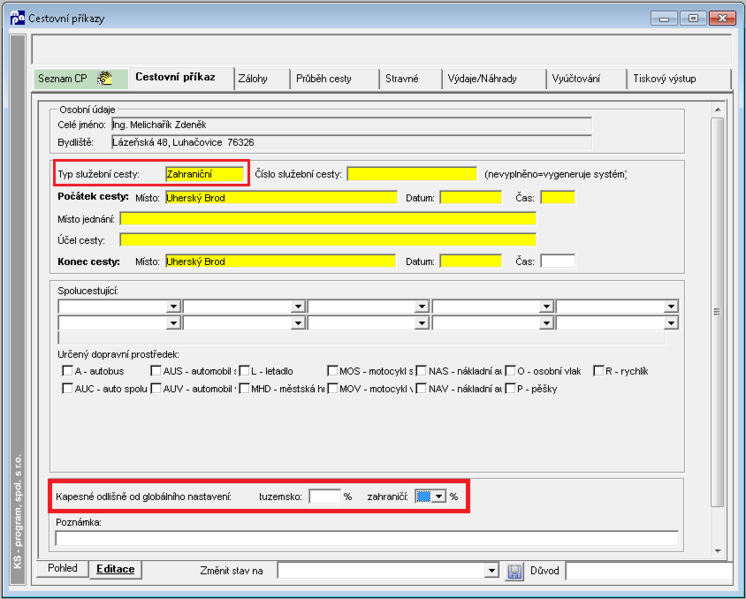
Task: Expand the zahraničí percentage dropdown
Action: [439, 497]
